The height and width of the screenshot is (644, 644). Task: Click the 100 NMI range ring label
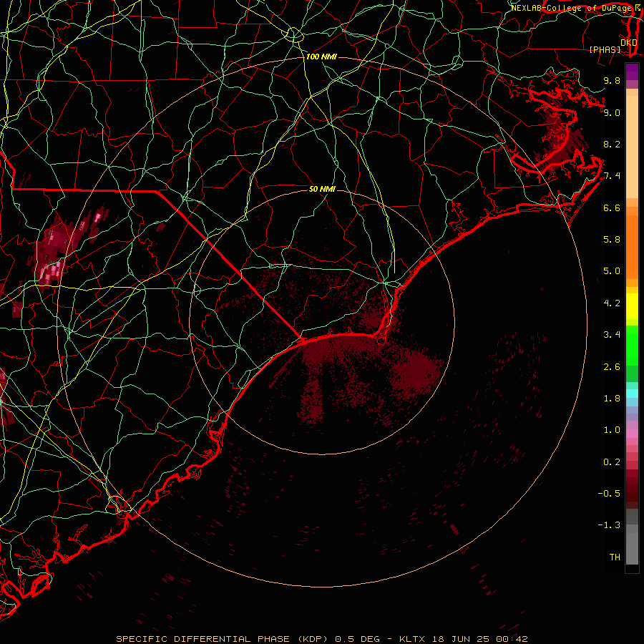coord(321,57)
